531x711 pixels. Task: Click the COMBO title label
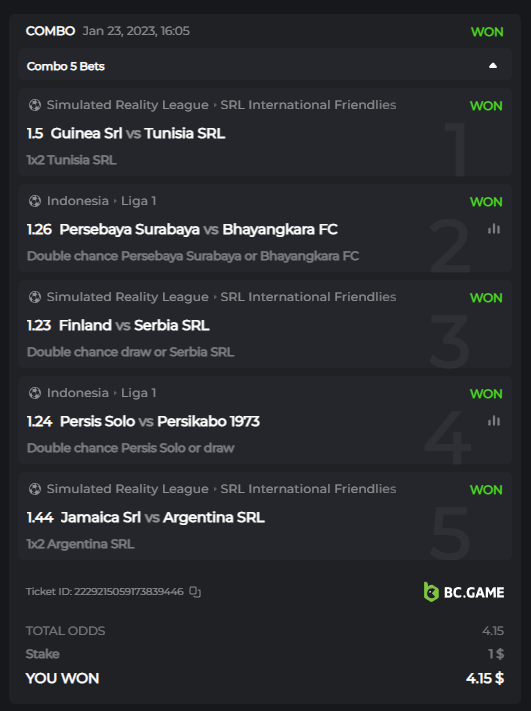point(50,31)
